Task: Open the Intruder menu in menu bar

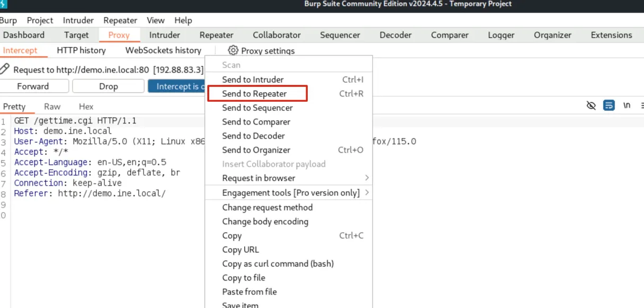Action: coord(78,20)
